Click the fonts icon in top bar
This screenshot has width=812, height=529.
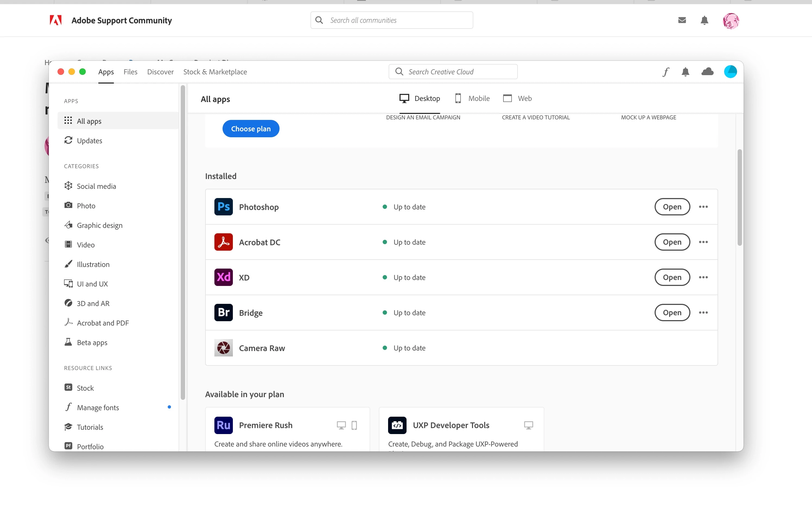coord(666,72)
